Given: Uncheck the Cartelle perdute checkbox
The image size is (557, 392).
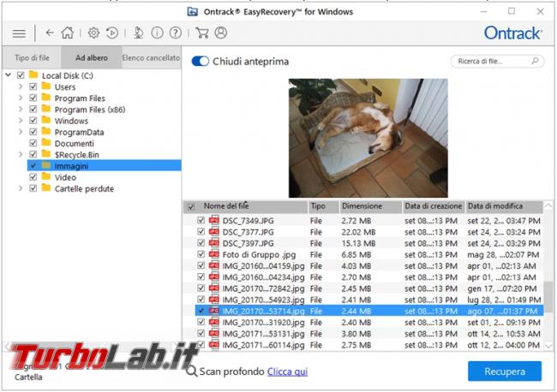Looking at the screenshot, I should click(x=33, y=188).
